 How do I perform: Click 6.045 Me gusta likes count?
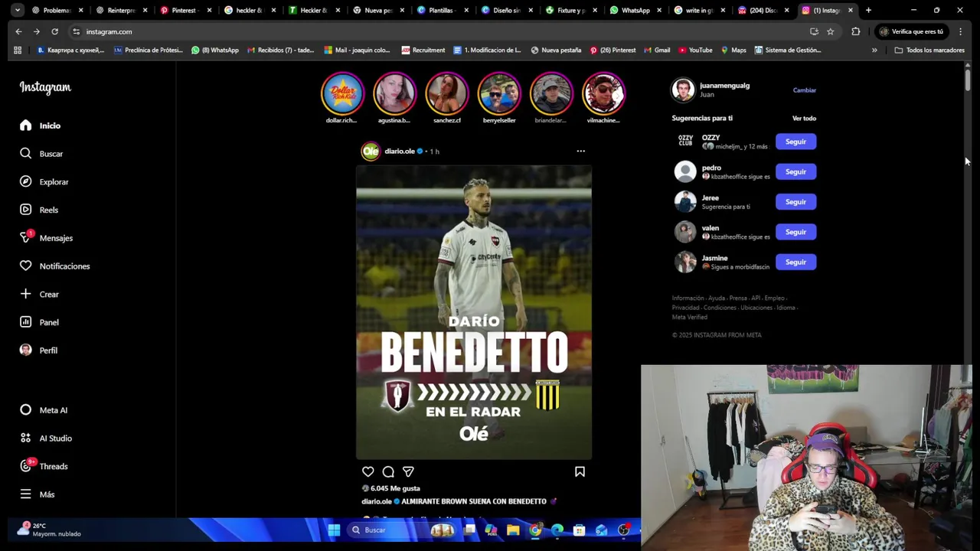coord(395,488)
